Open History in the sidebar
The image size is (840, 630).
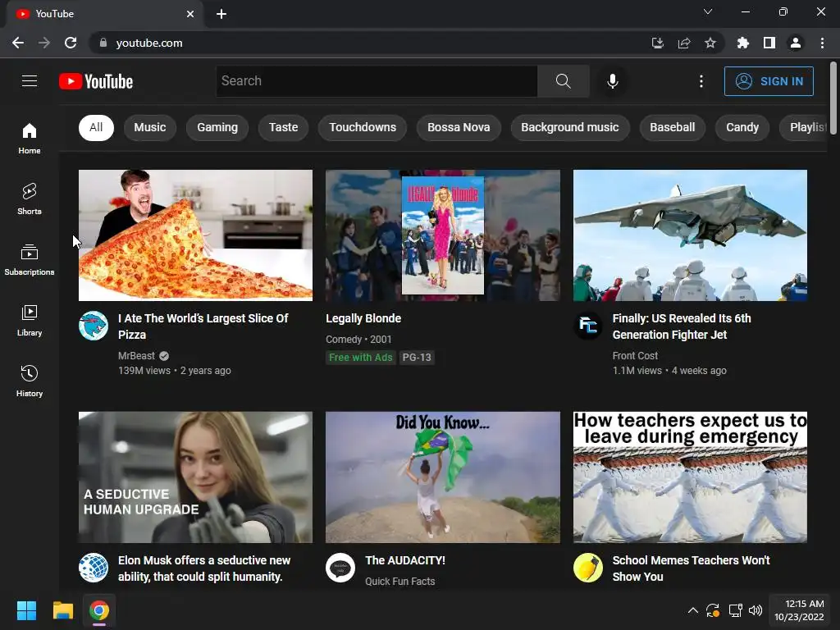coord(30,381)
